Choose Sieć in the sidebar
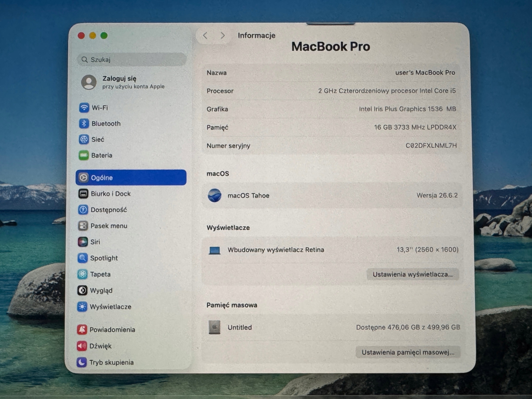Screen dimensions: 532x399 pos(131,139)
